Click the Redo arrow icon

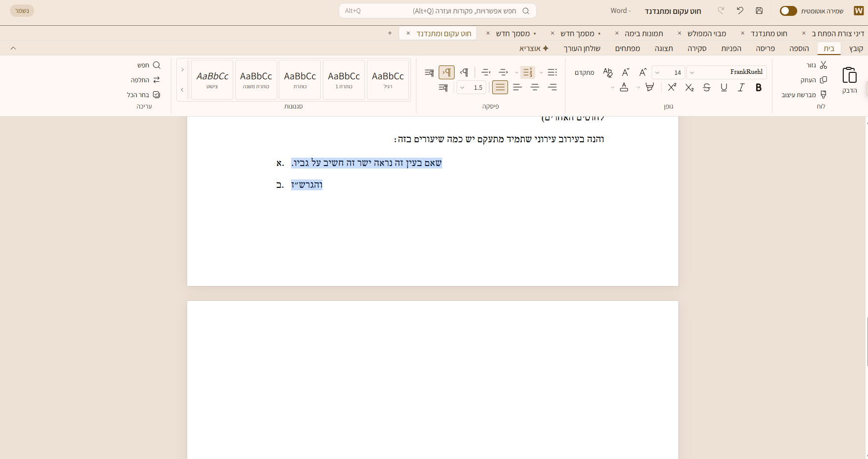[x=721, y=10]
